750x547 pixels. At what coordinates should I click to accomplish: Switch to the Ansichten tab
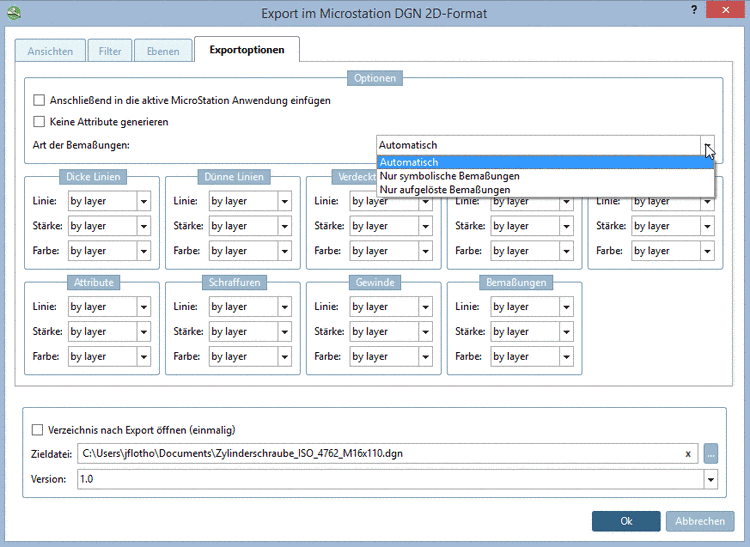tap(50, 51)
